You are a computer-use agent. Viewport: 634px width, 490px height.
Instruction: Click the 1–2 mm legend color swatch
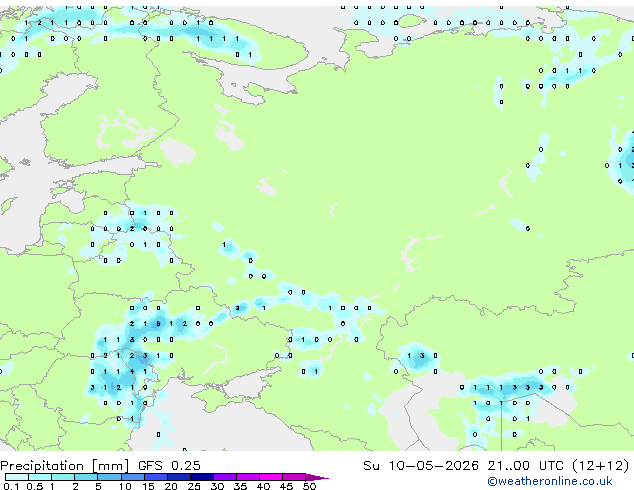(63, 477)
